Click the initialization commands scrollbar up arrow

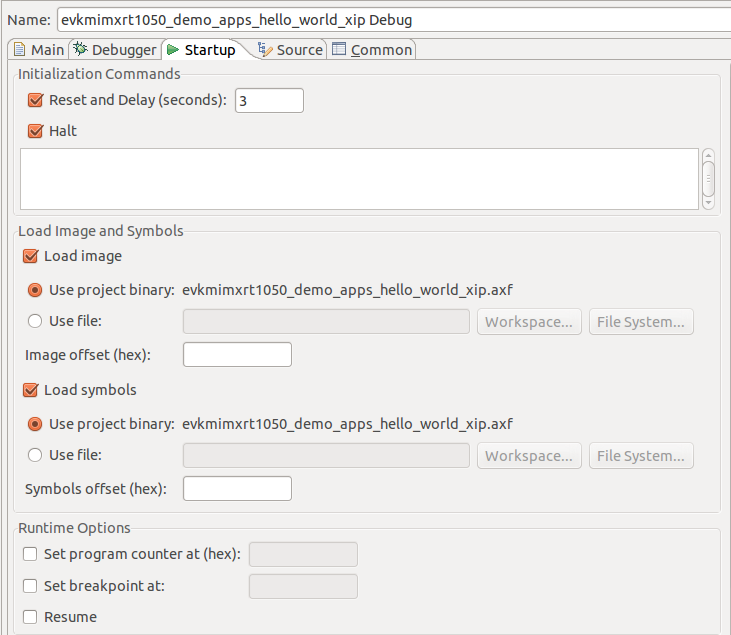(708, 155)
